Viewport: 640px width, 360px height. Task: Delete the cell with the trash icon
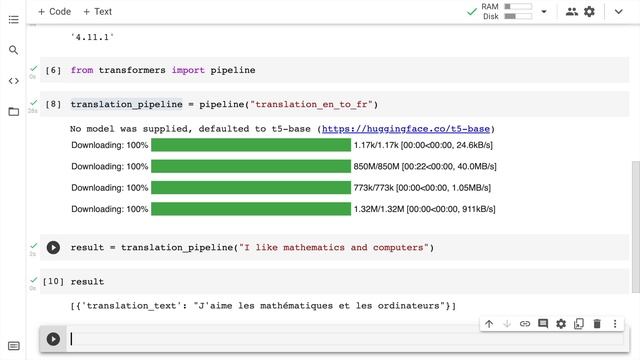[597, 324]
